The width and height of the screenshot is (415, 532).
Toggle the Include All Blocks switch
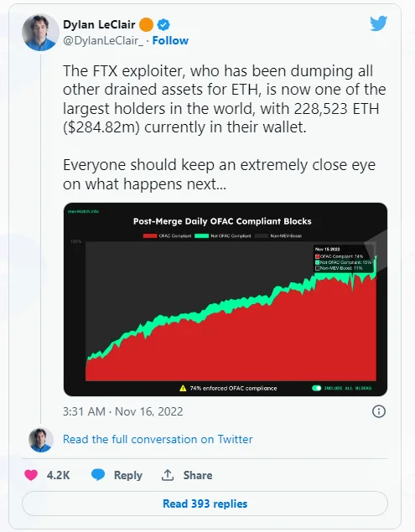click(x=317, y=388)
